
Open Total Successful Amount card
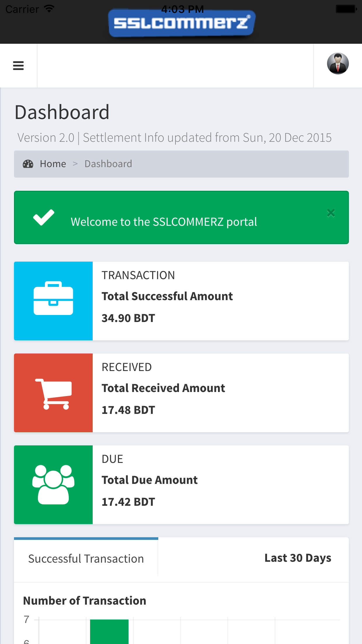pyautogui.click(x=181, y=301)
